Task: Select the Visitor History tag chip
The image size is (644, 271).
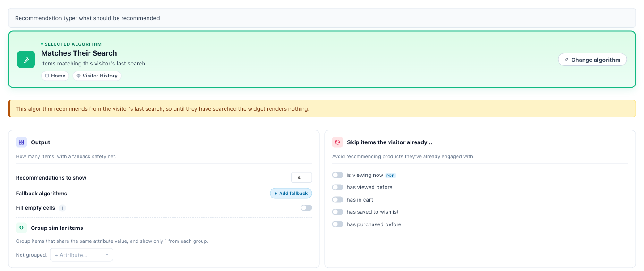Action: [97, 76]
